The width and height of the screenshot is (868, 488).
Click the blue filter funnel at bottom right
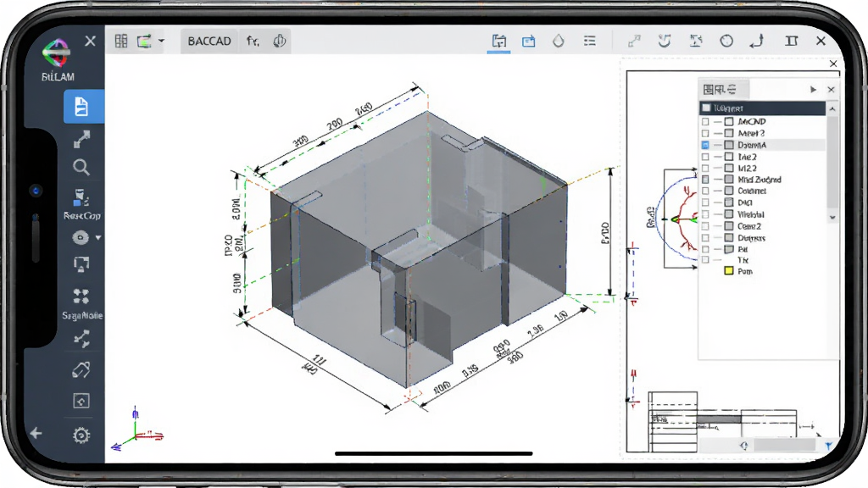pos(829,446)
